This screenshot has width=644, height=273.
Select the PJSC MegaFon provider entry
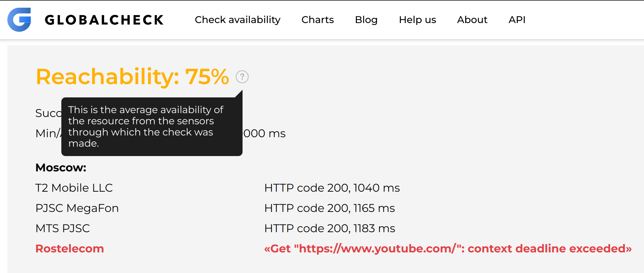77,208
